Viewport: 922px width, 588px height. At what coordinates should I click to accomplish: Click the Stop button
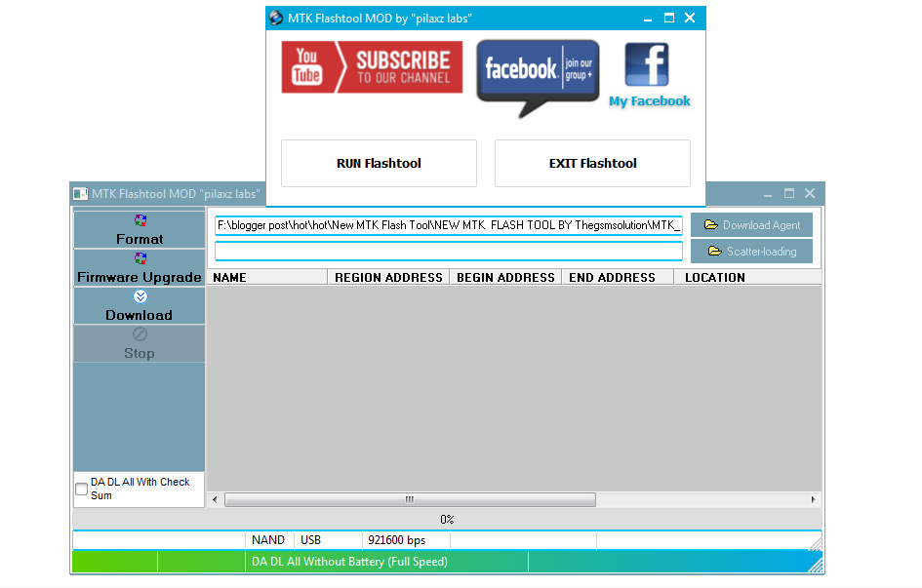pyautogui.click(x=140, y=343)
